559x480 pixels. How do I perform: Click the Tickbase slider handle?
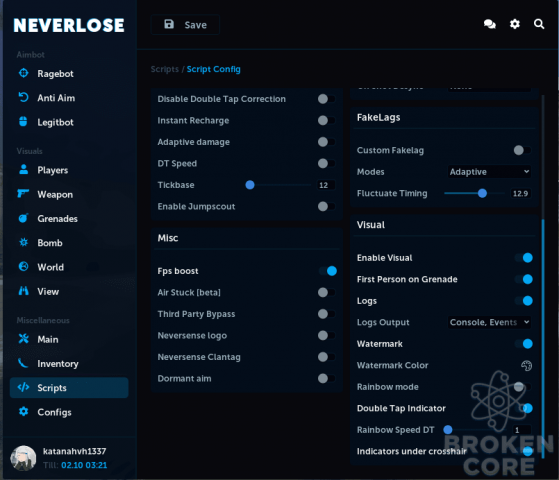[x=250, y=185]
